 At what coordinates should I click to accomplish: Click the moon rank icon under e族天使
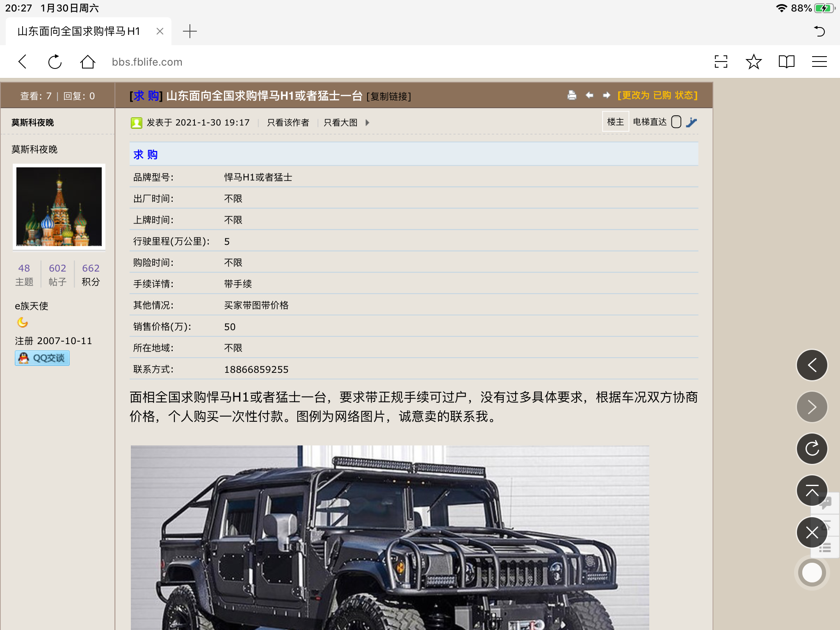[23, 323]
